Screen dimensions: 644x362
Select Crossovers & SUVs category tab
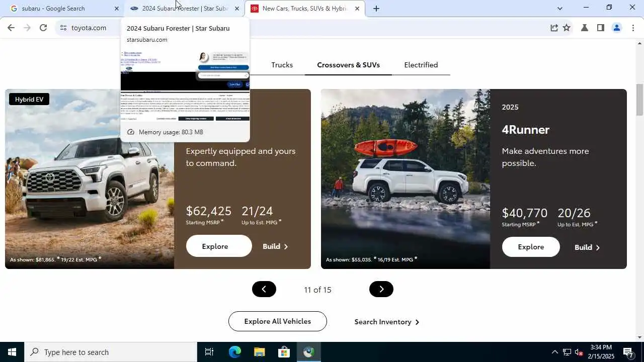tap(348, 65)
